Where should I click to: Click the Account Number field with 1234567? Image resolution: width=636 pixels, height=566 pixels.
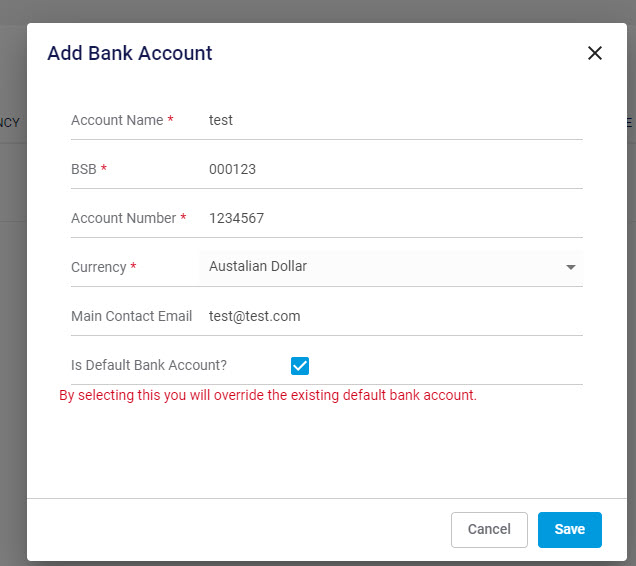pos(390,218)
